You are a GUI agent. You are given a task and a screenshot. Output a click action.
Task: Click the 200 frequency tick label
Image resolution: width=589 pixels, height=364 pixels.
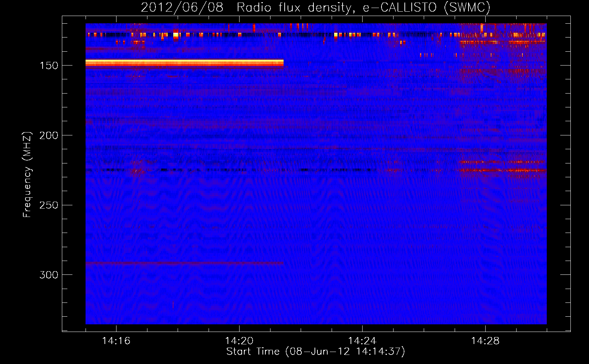point(48,135)
